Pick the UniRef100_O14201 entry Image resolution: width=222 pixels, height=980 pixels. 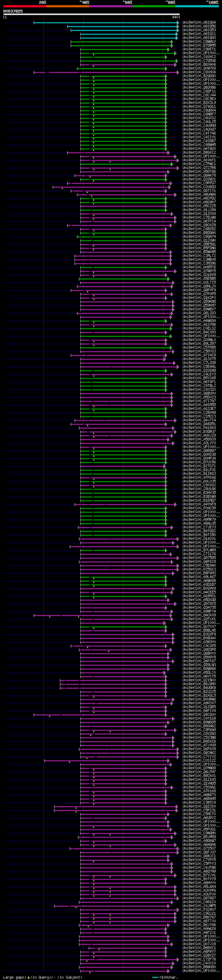point(199,539)
